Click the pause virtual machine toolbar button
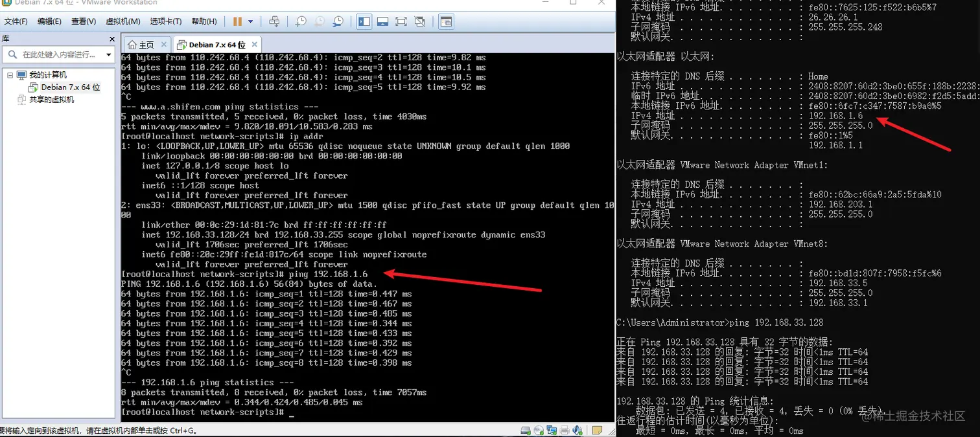 [x=237, y=21]
